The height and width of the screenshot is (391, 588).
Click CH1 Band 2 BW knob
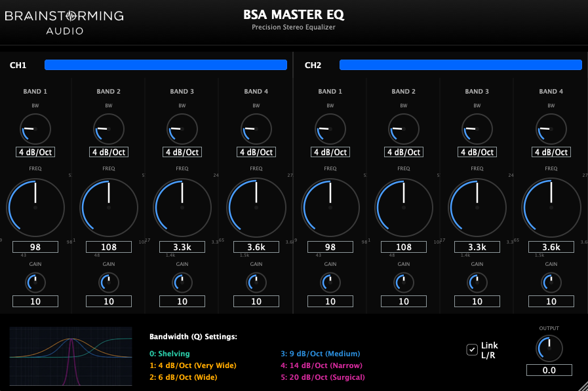pyautogui.click(x=109, y=129)
